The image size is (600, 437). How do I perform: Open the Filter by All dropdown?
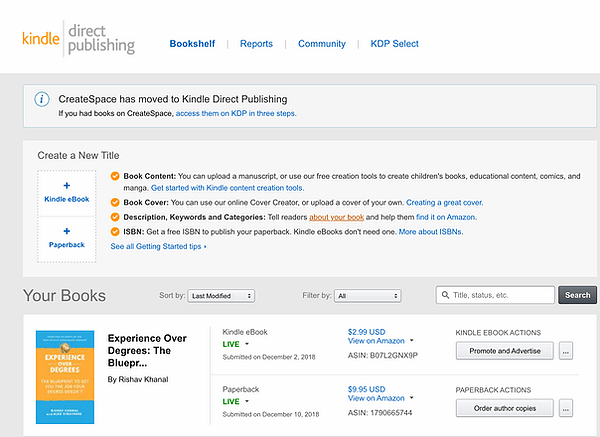pyautogui.click(x=367, y=296)
